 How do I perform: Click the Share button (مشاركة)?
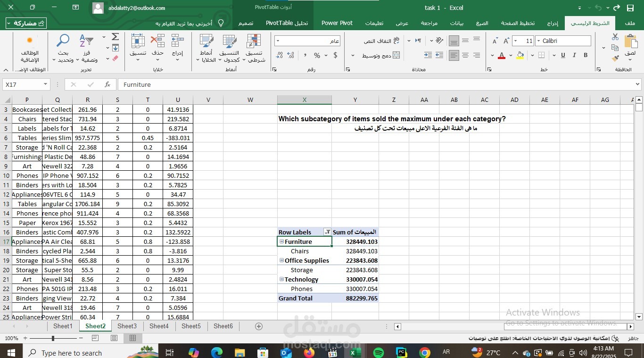click(x=26, y=23)
